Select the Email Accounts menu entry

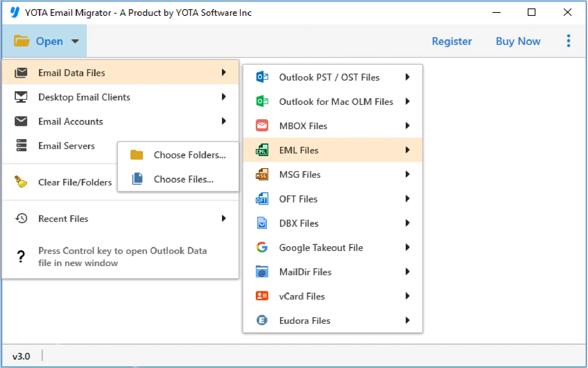pos(121,121)
